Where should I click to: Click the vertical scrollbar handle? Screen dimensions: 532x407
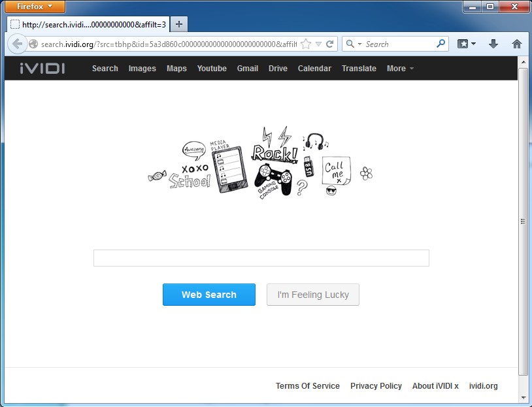coord(522,221)
